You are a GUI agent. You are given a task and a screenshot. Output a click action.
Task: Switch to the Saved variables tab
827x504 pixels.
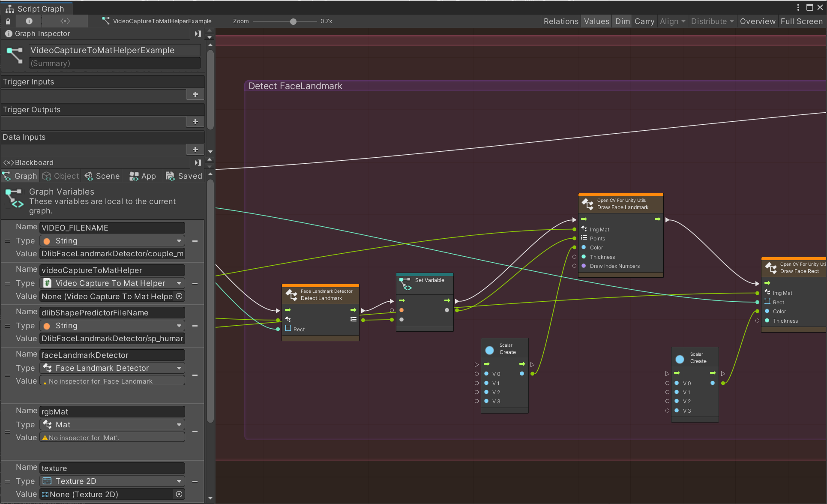[x=184, y=176]
